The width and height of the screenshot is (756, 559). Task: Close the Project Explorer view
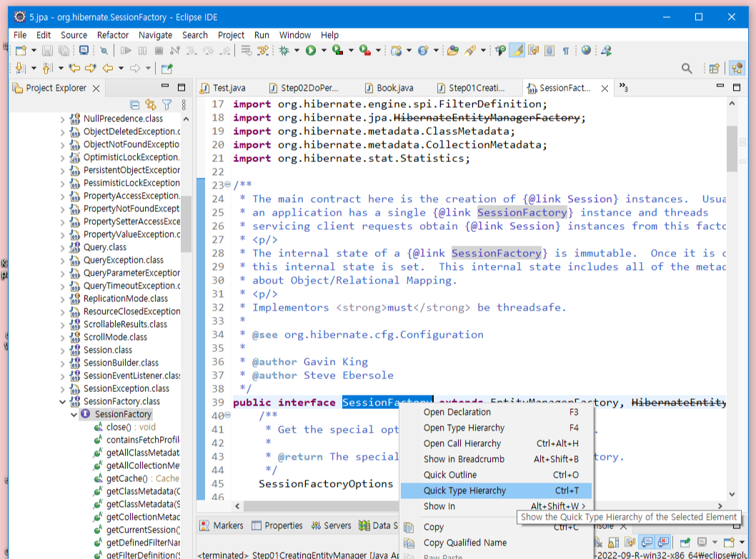[x=96, y=89]
